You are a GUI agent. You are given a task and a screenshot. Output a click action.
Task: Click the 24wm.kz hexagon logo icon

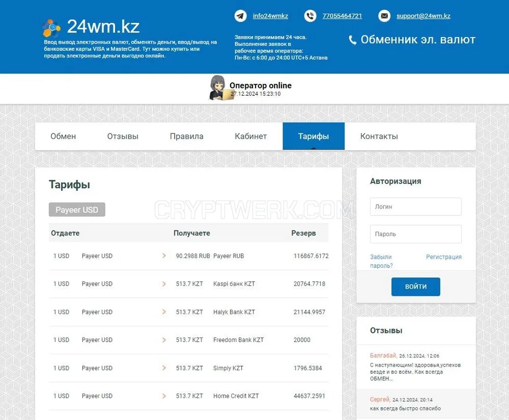coord(51,28)
